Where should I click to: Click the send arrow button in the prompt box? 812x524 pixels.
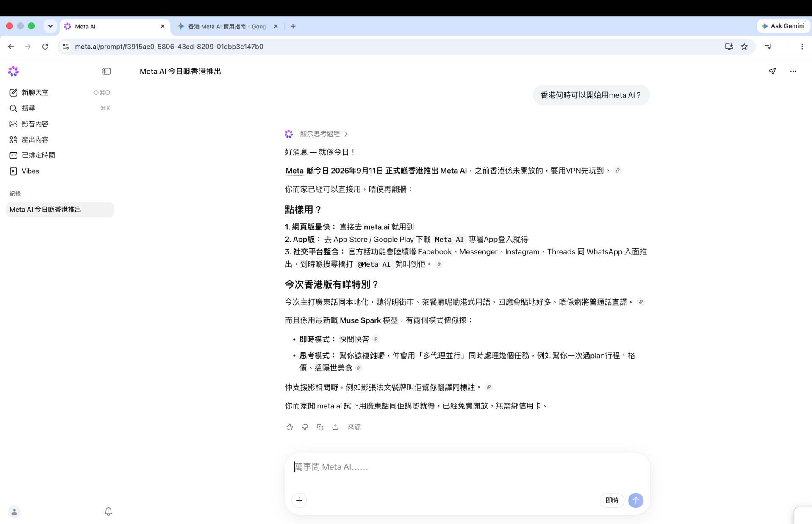[635, 500]
